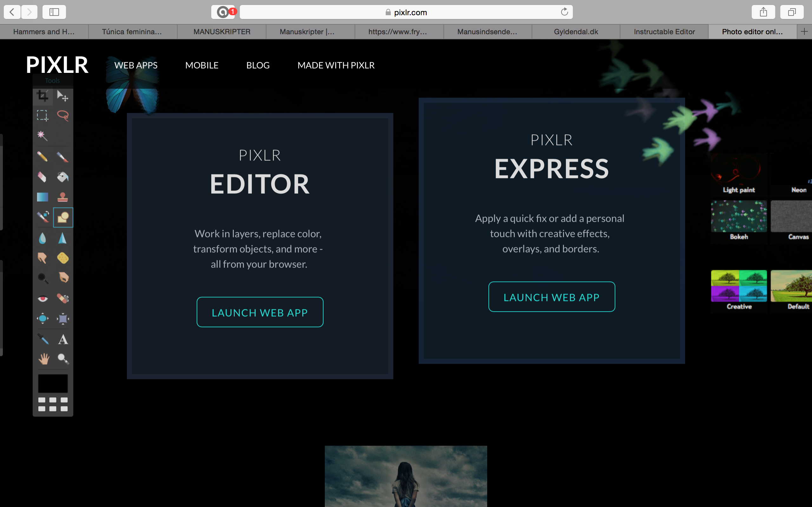Launch Pixlr Editor web app
The width and height of the screenshot is (812, 507).
(x=259, y=312)
